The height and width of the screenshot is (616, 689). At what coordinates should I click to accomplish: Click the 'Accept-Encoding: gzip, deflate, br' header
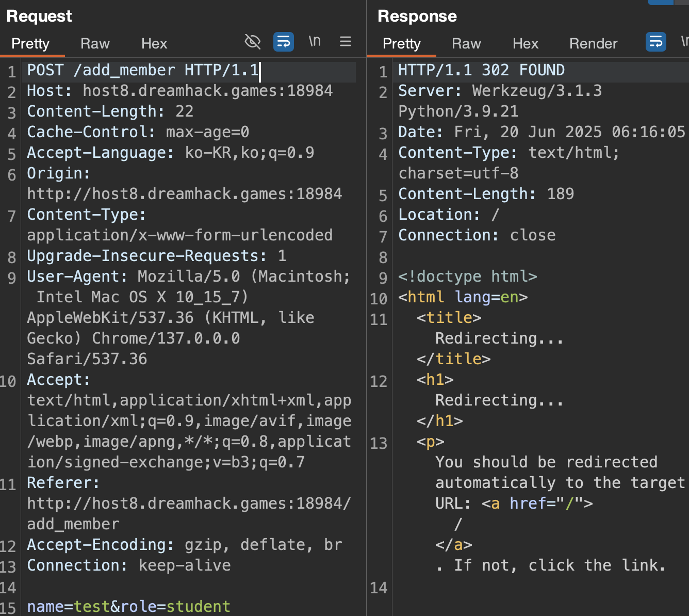185,545
